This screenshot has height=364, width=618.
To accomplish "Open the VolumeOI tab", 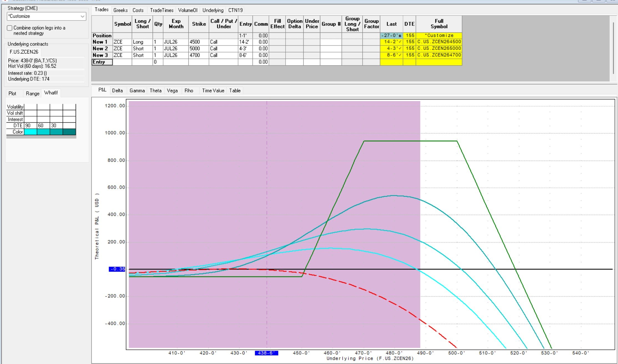I will (188, 10).
